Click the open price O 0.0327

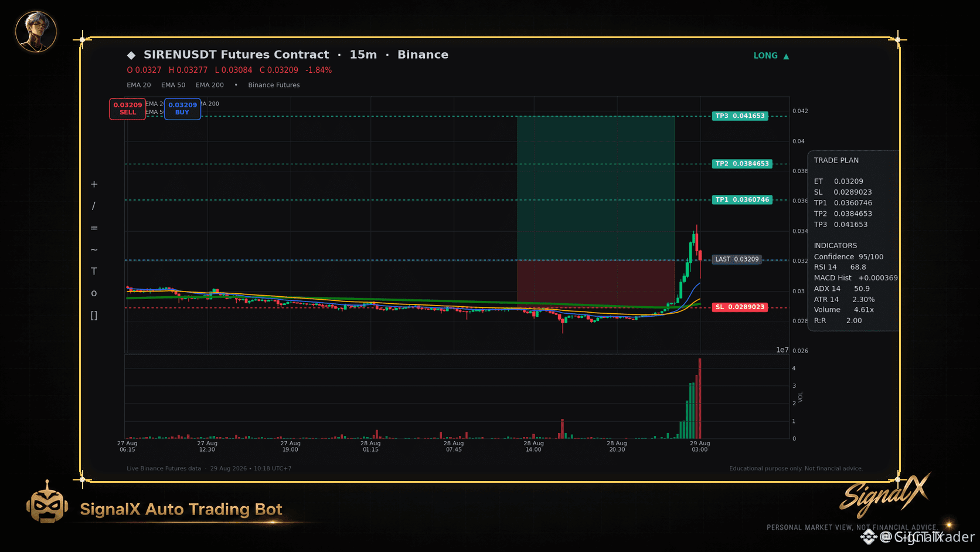coord(144,70)
